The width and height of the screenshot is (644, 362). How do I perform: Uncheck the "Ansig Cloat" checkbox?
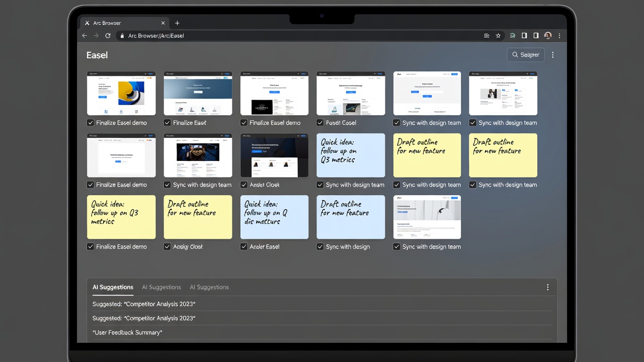coord(167,246)
